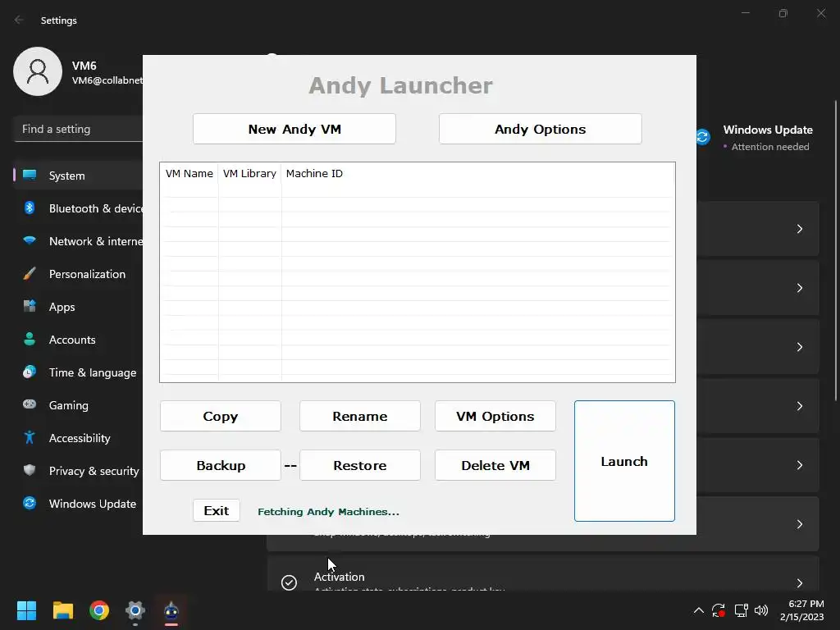Viewport: 840px width, 630px height.
Task: Open Google Chrome from taskbar
Action: pos(99,610)
